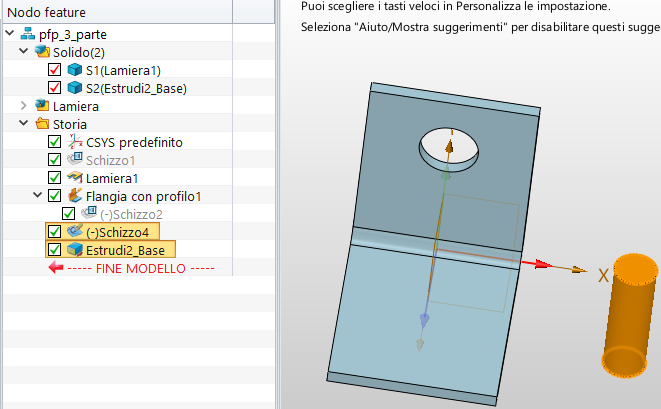
Task: Select the highlighted Estrudi2_Base label
Action: [125, 250]
